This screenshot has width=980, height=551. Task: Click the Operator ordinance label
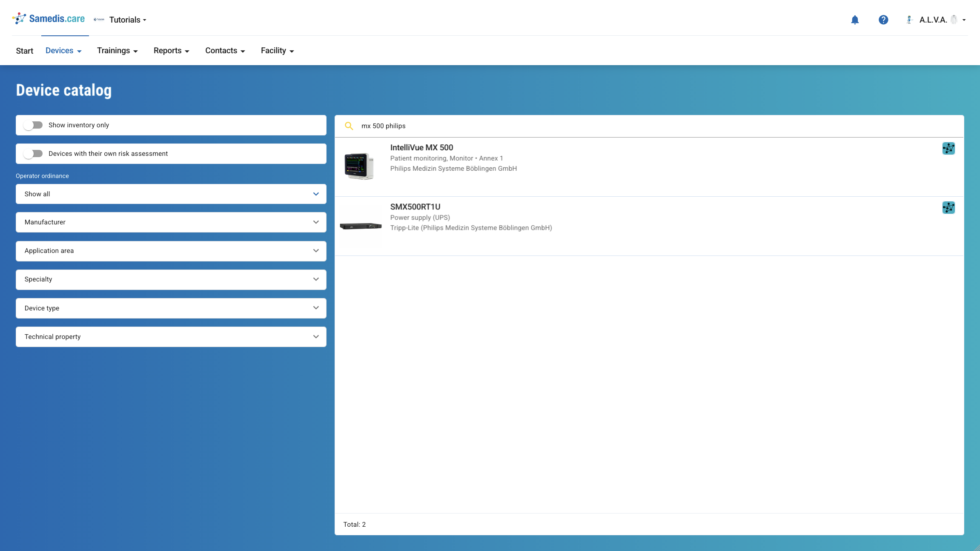pyautogui.click(x=42, y=176)
